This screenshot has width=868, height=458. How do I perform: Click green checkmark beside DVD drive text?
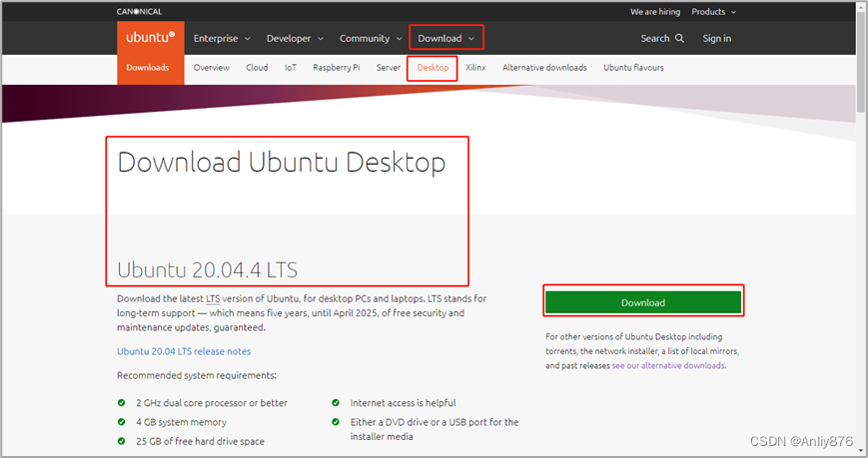point(336,422)
